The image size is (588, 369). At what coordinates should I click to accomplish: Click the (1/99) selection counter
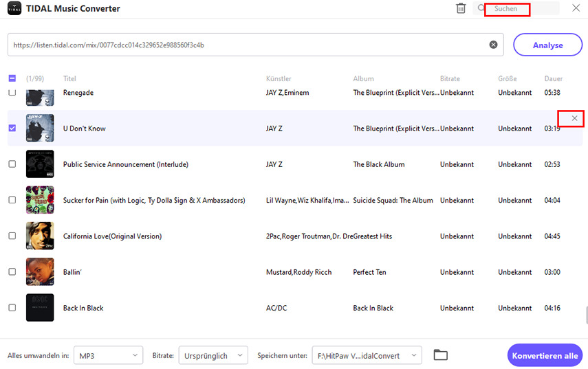pyautogui.click(x=35, y=78)
